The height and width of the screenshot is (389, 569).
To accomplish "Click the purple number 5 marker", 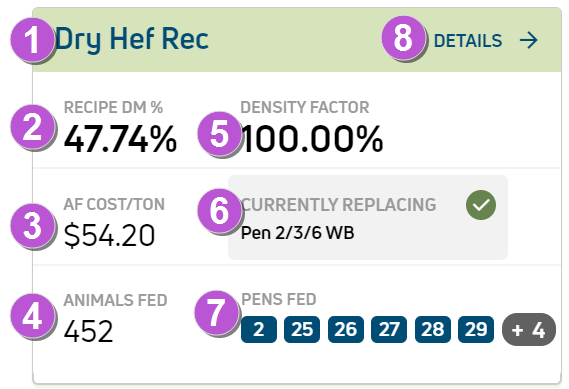I will (x=220, y=134).
